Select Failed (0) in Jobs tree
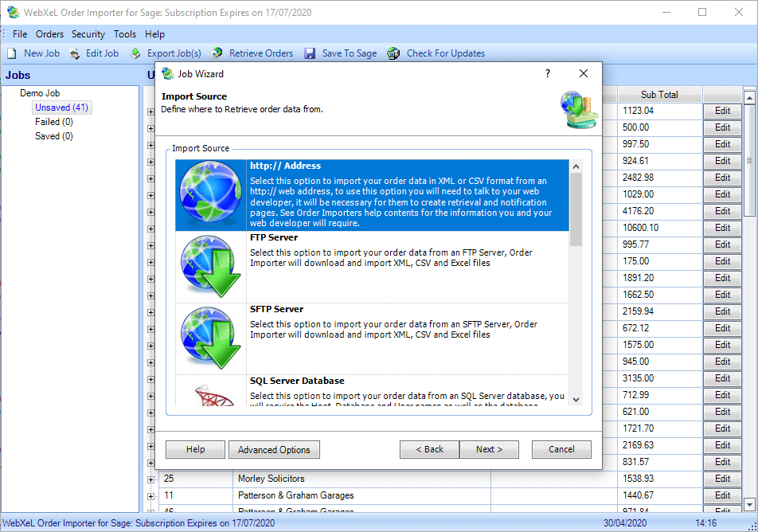 (53, 122)
